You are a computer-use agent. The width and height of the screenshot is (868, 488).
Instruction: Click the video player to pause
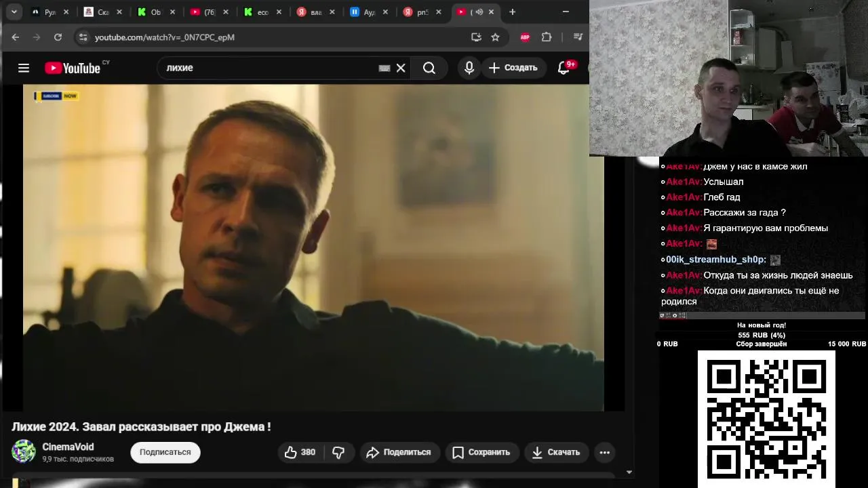[x=313, y=247]
